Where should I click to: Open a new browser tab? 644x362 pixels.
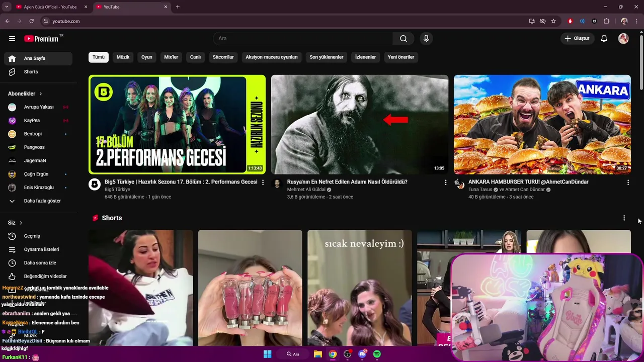pos(178,7)
